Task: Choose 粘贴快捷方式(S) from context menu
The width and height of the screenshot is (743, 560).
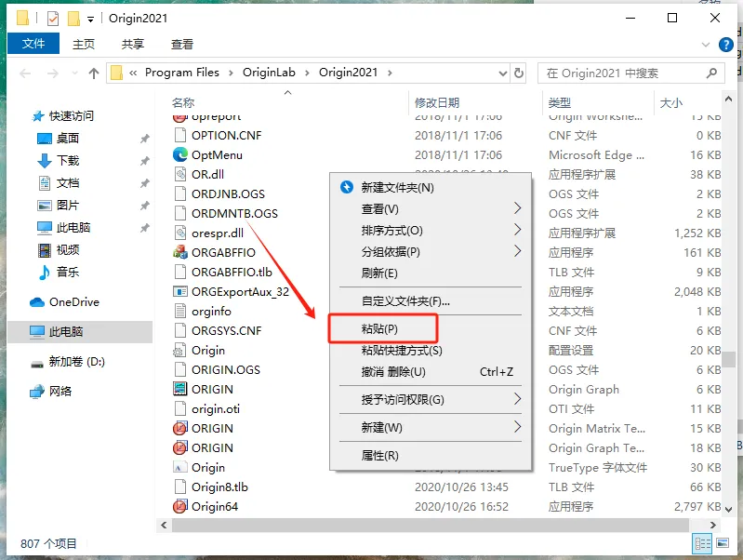Action: tap(431, 351)
